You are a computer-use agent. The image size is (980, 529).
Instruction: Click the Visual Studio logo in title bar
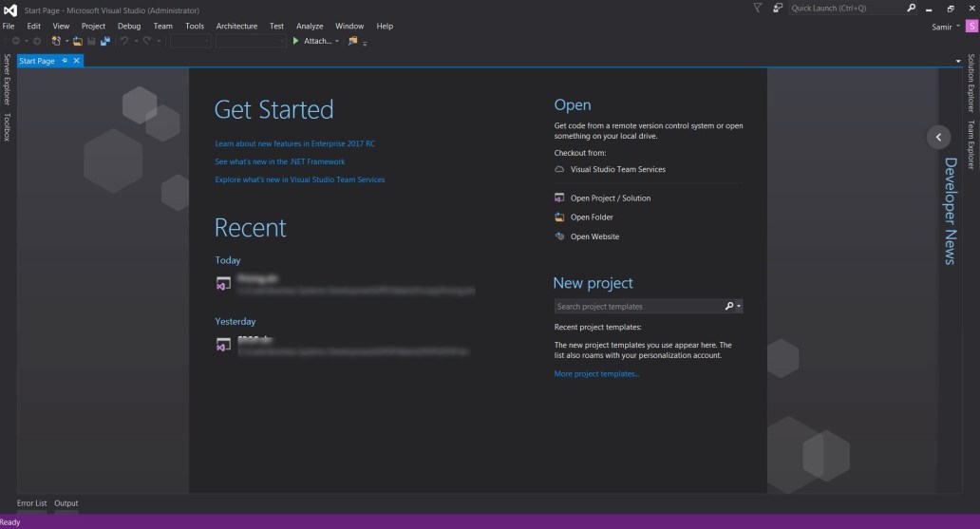tap(10, 10)
